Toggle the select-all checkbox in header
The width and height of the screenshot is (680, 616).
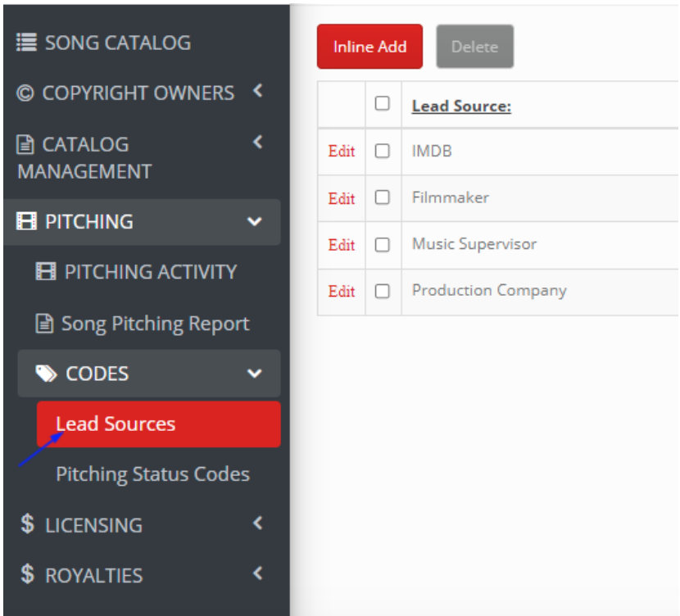coord(382,103)
